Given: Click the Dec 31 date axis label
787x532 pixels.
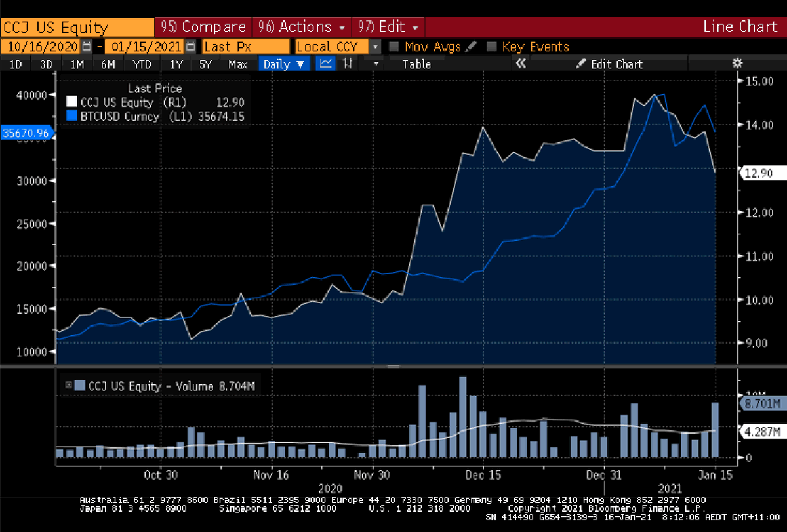Looking at the screenshot, I should coord(603,474).
